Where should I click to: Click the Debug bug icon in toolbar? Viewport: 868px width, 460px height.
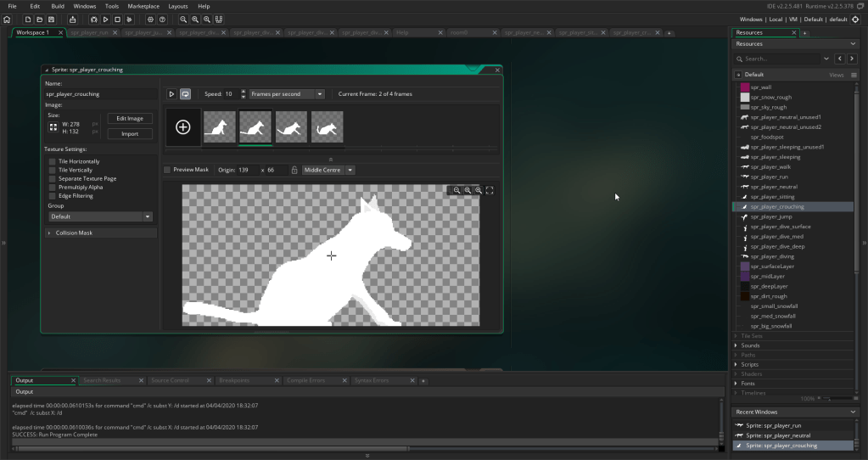pos(92,19)
